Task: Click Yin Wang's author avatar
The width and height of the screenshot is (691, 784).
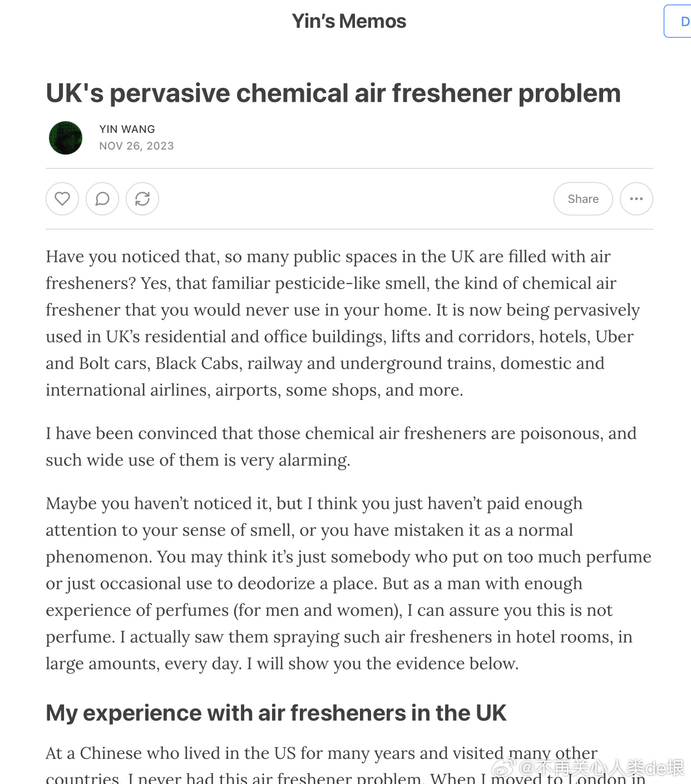Action: [66, 138]
